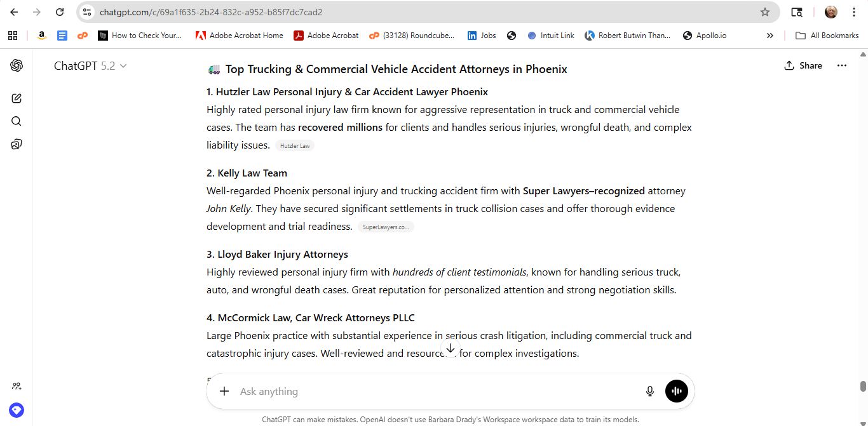
Task: Click the 'Super Lawyers–recognized' bold text
Action: [x=584, y=191]
